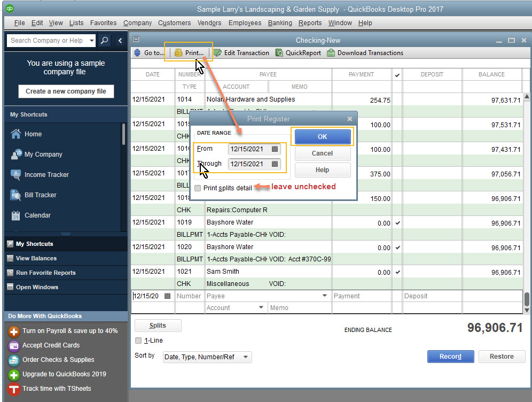Click OK in Print Register dialog
Image resolution: width=532 pixels, height=402 pixels.
(x=322, y=136)
